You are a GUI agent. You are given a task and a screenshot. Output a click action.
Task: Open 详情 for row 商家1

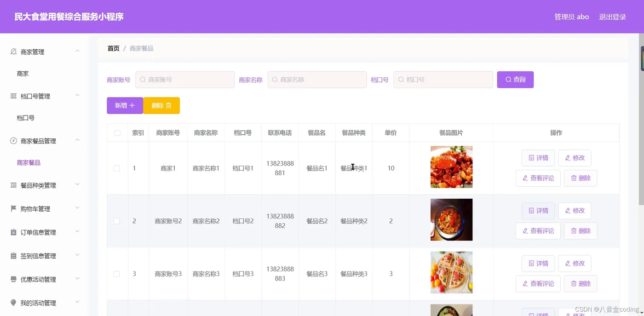point(538,158)
